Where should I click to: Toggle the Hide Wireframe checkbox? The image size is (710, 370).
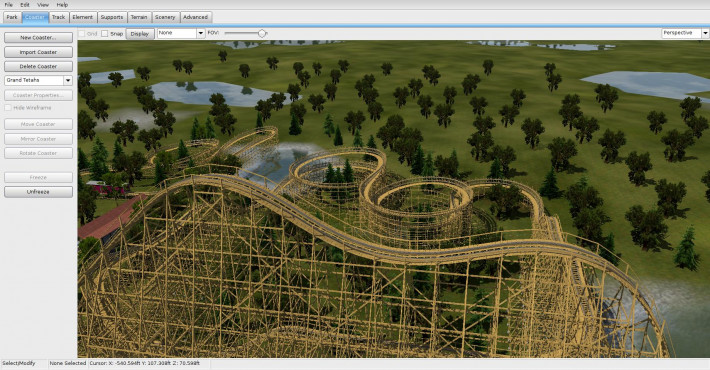[8, 108]
